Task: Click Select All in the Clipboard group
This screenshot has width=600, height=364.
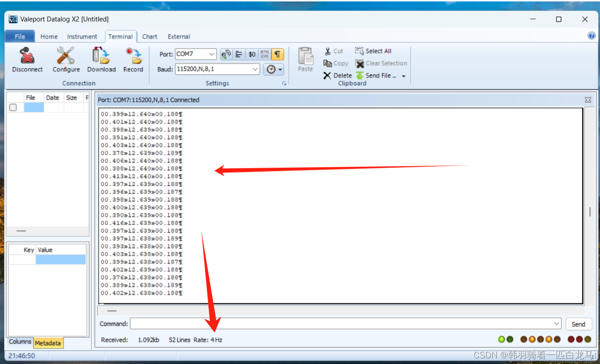Action: pos(373,51)
